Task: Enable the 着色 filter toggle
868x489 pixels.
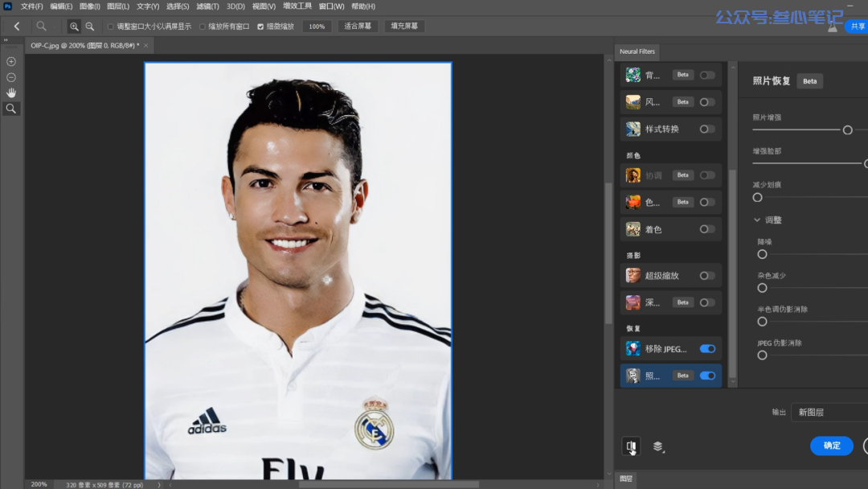Action: [707, 229]
